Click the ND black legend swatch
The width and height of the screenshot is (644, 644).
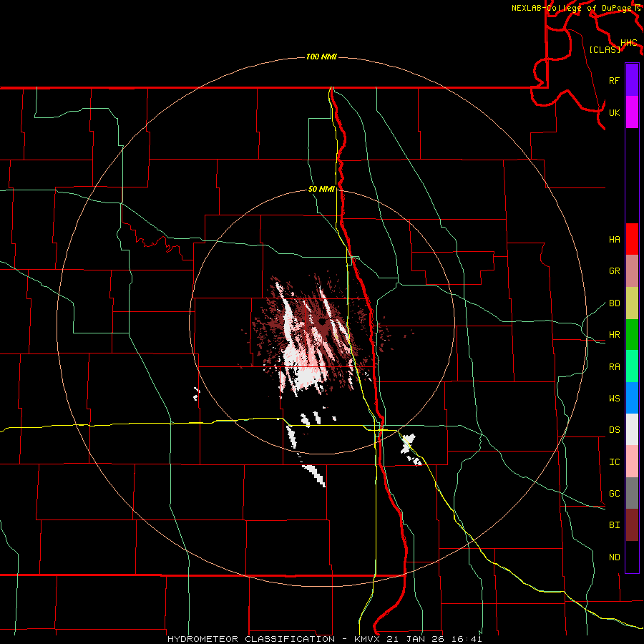(x=632, y=557)
